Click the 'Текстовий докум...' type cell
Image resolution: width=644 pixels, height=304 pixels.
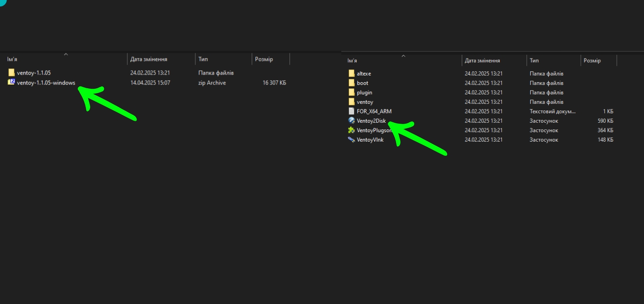tap(553, 111)
